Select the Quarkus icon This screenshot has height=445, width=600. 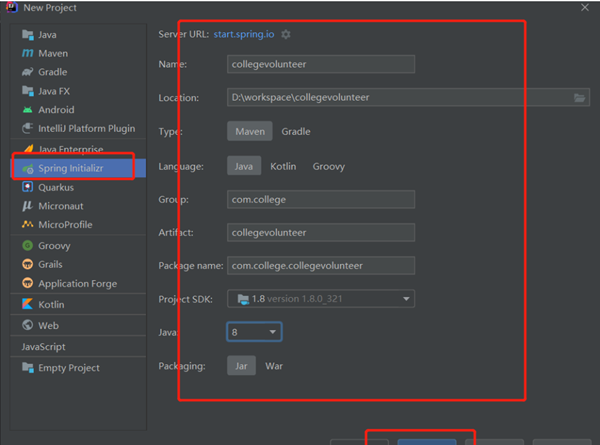(28, 187)
